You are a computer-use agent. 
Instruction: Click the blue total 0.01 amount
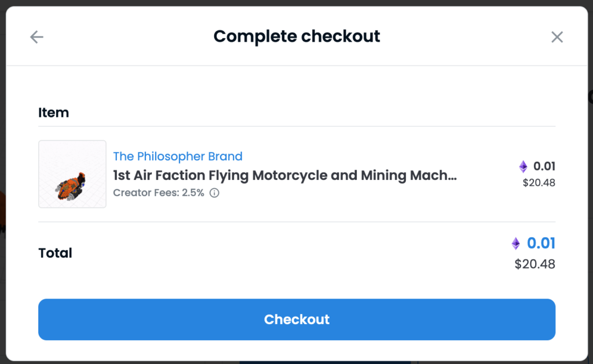[x=541, y=243]
